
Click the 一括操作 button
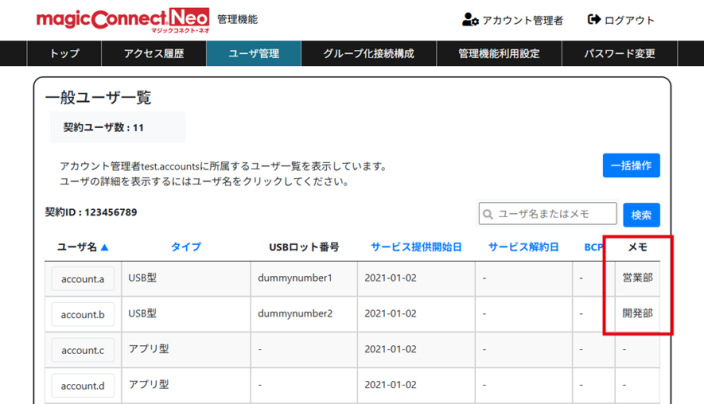pos(631,165)
